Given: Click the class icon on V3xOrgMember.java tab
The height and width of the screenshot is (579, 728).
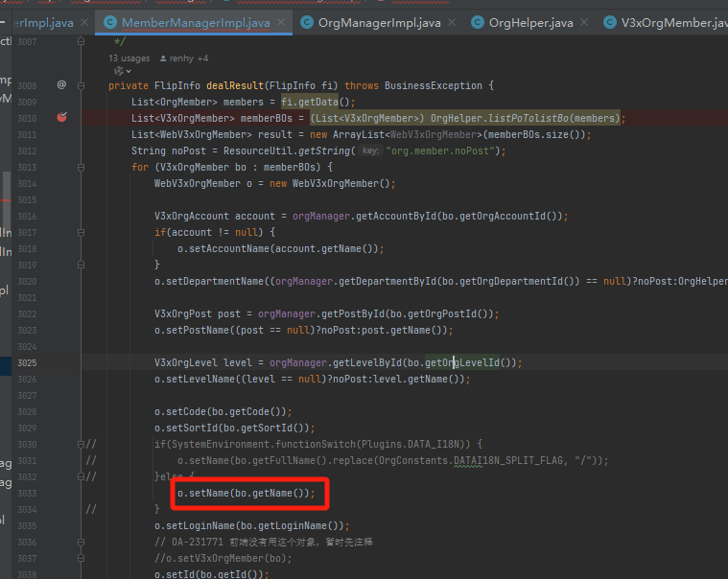Looking at the screenshot, I should pos(610,22).
